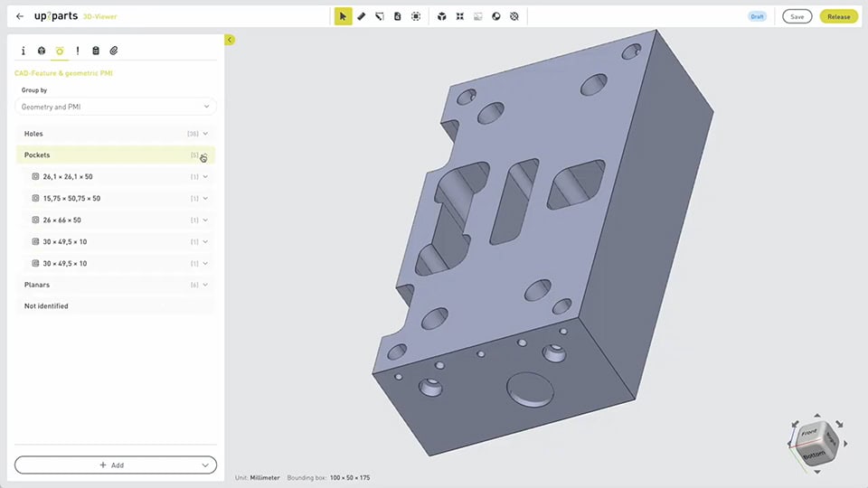Click the Bottom face of view cube
868x488 pixels.
point(815,455)
